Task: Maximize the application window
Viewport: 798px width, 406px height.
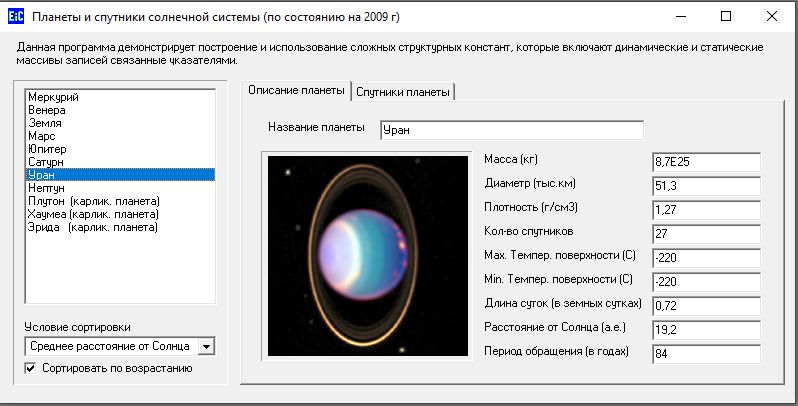Action: click(726, 17)
